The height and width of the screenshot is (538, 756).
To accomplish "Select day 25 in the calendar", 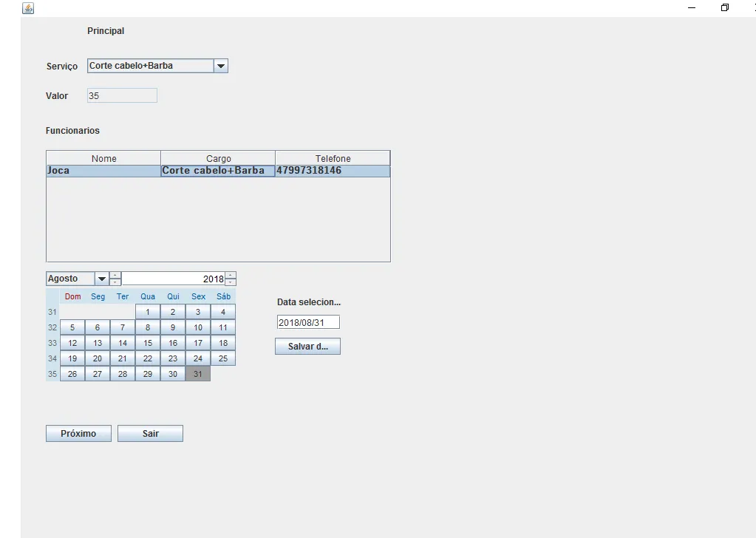I will [222, 358].
